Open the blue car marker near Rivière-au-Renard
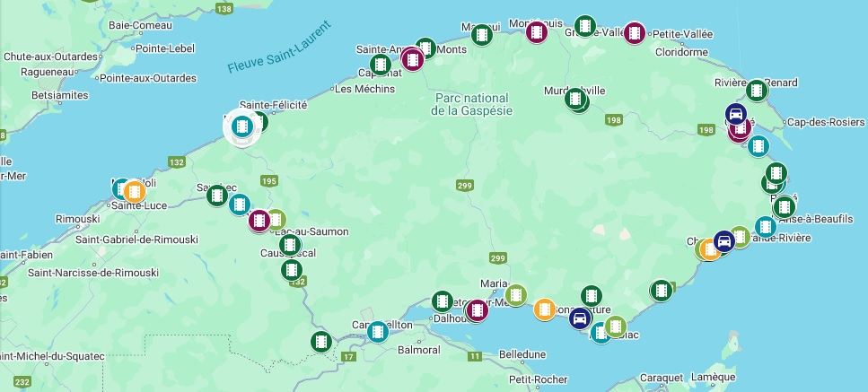The height and width of the screenshot is (392, 868). (736, 115)
